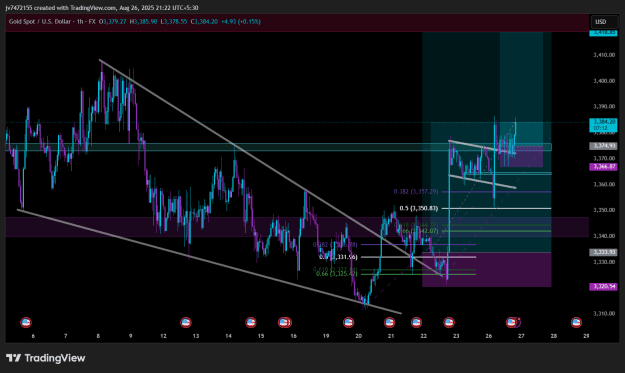Open the US event icon above date 21
The width and height of the screenshot is (625, 373).
(389, 322)
